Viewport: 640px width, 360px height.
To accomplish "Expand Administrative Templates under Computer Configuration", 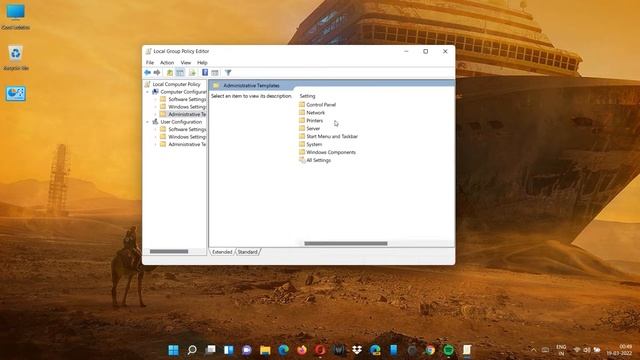I will [156, 114].
